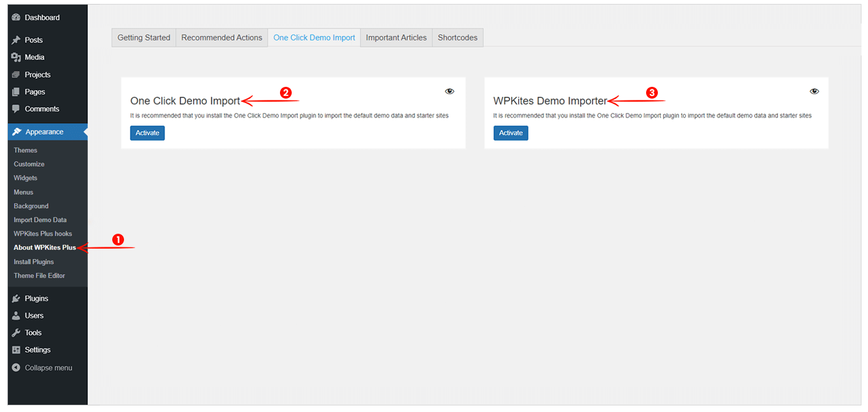Image resolution: width=868 pixels, height=412 pixels.
Task: Open the Customize submenu item
Action: coord(29,165)
